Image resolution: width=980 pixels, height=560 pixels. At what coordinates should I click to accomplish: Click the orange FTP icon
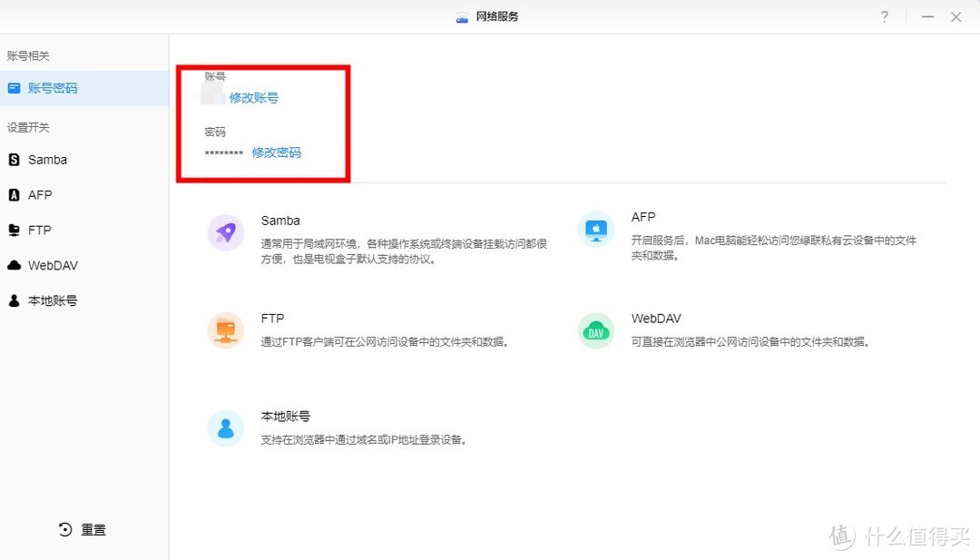pos(225,330)
